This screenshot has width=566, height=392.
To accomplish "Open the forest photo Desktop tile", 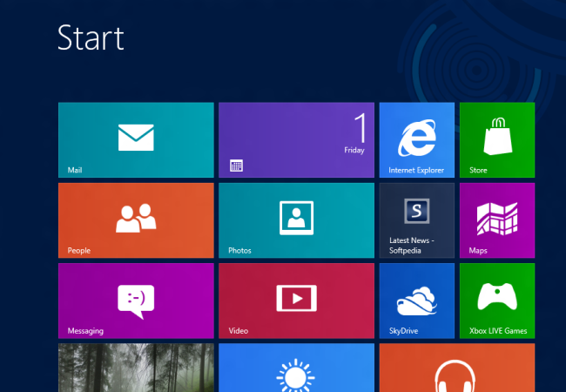I will click(x=136, y=368).
